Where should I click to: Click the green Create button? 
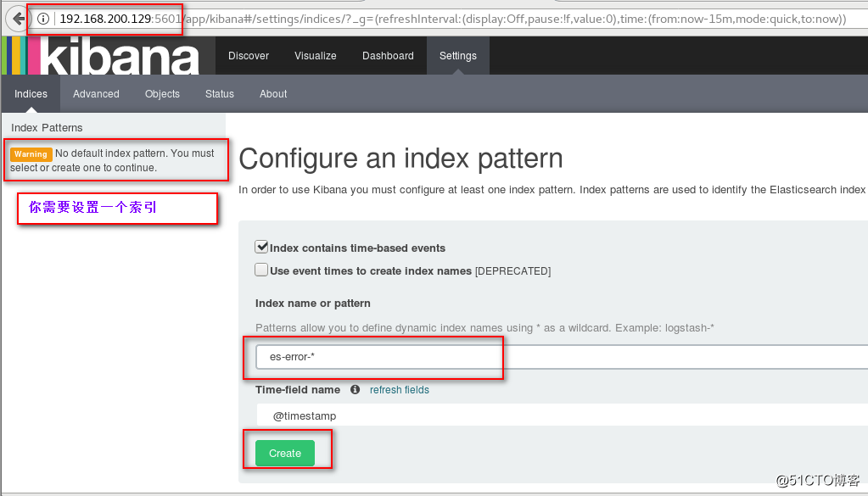click(x=285, y=454)
